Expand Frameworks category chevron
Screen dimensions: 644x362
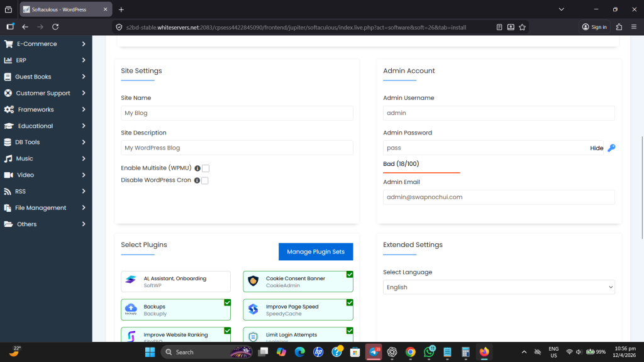point(84,109)
